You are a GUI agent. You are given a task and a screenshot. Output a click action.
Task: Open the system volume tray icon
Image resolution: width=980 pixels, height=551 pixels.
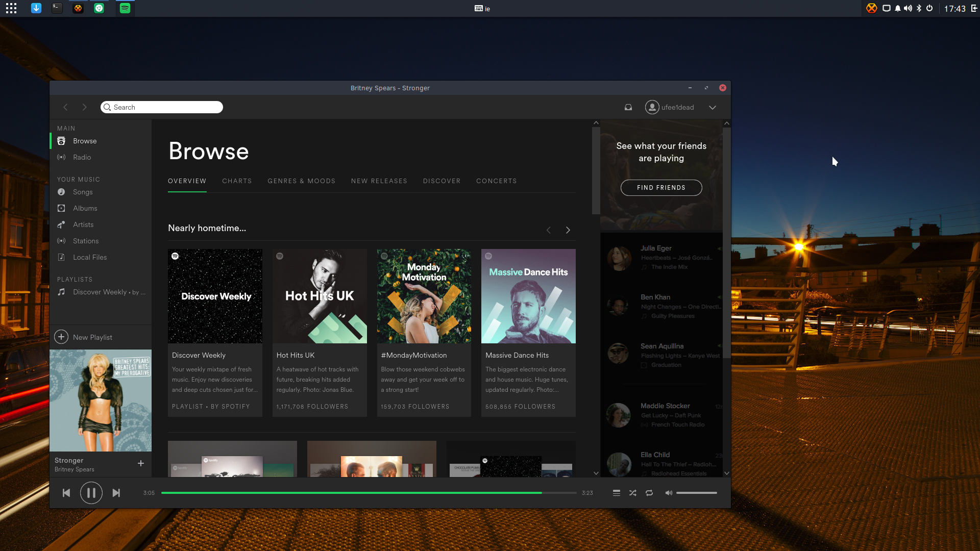pyautogui.click(x=908, y=8)
